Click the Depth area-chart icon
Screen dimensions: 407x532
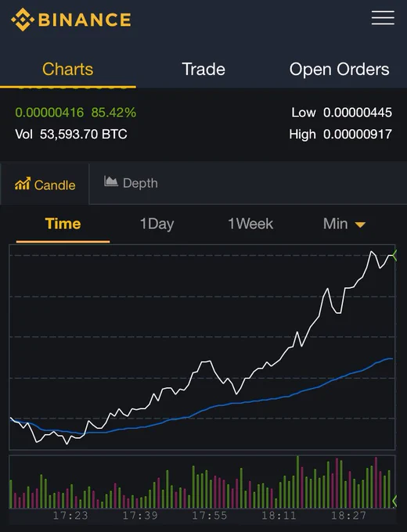point(110,182)
